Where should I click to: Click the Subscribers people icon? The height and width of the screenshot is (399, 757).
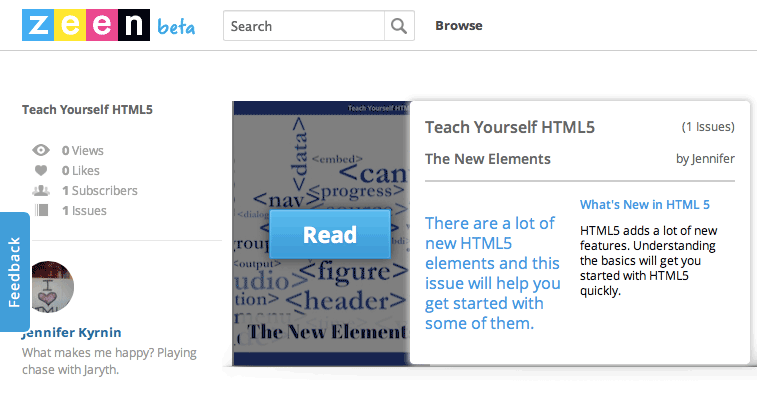point(41,190)
